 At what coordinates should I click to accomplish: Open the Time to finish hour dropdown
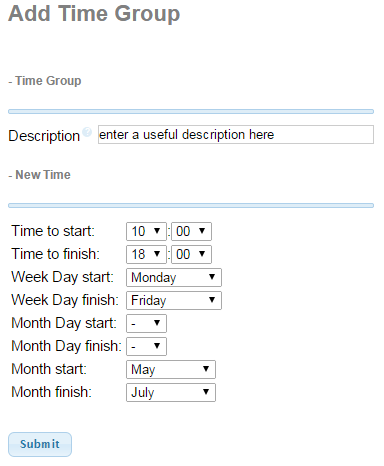click(x=146, y=254)
